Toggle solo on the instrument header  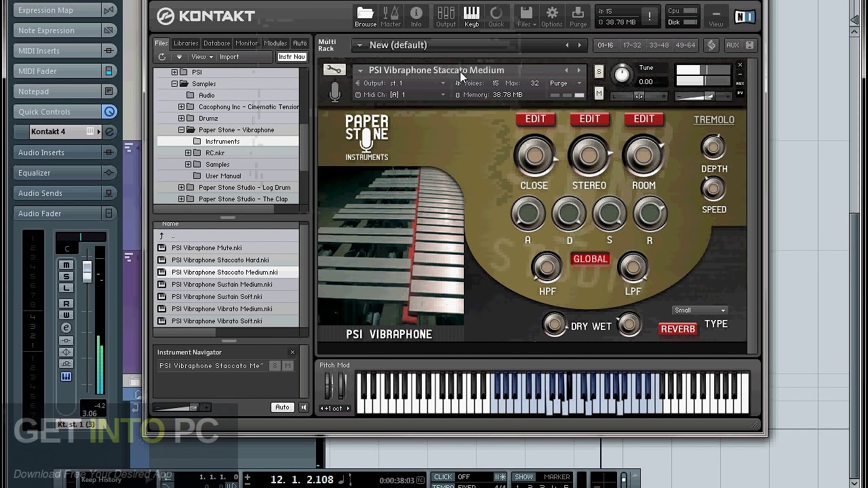click(599, 72)
